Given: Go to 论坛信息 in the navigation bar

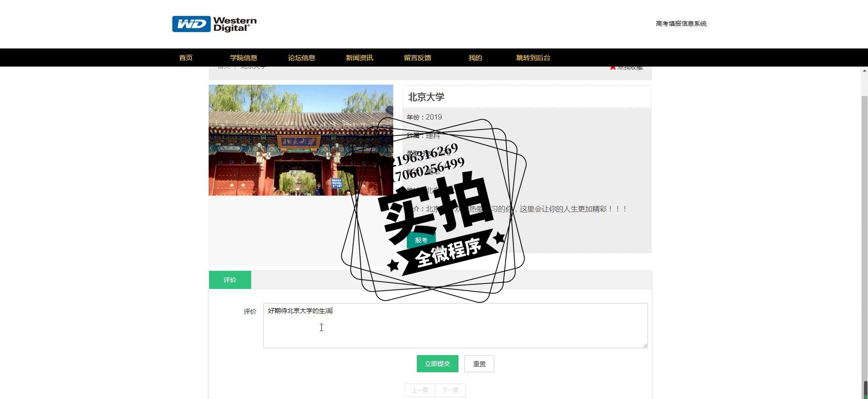Looking at the screenshot, I should (301, 58).
